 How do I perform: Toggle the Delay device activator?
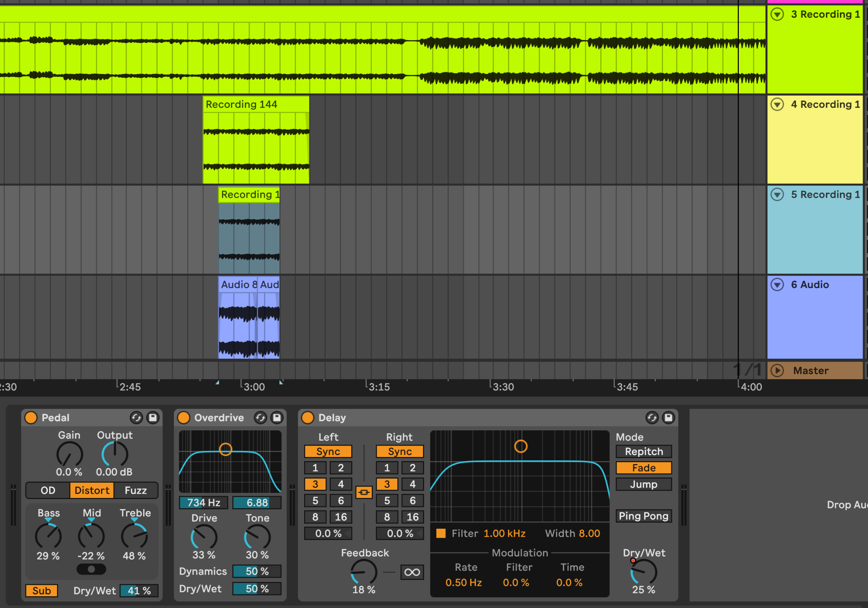[308, 417]
